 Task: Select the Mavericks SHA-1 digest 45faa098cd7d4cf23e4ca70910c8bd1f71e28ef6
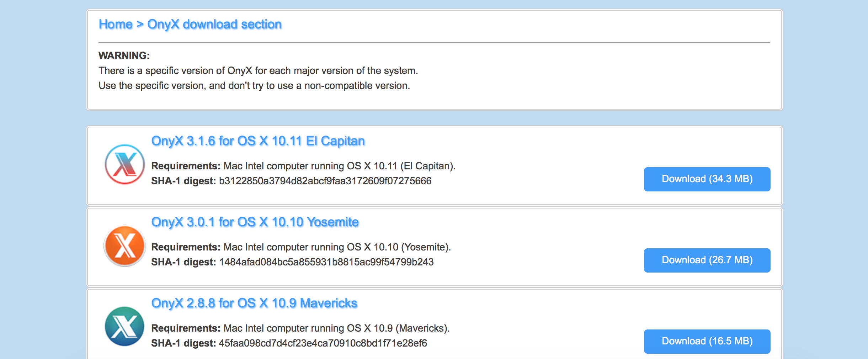coord(323,343)
